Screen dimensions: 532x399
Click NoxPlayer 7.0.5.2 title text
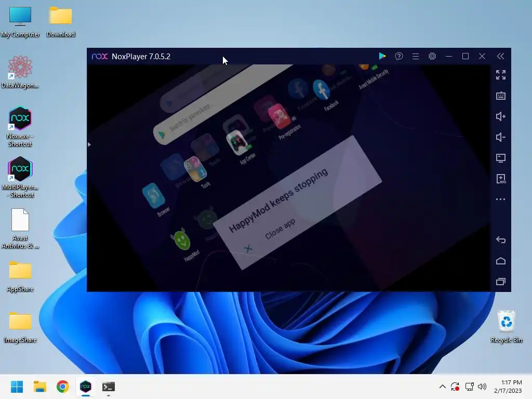pyautogui.click(x=141, y=57)
